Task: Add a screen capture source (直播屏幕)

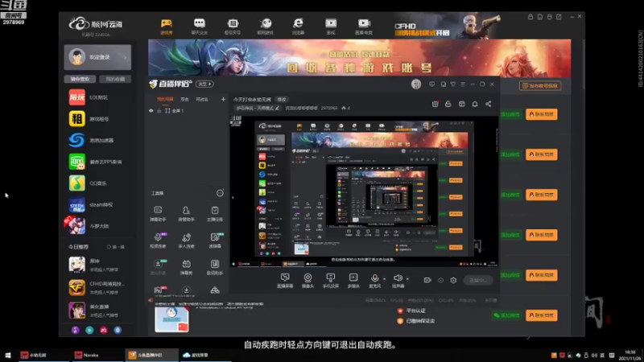Action: pos(285,281)
